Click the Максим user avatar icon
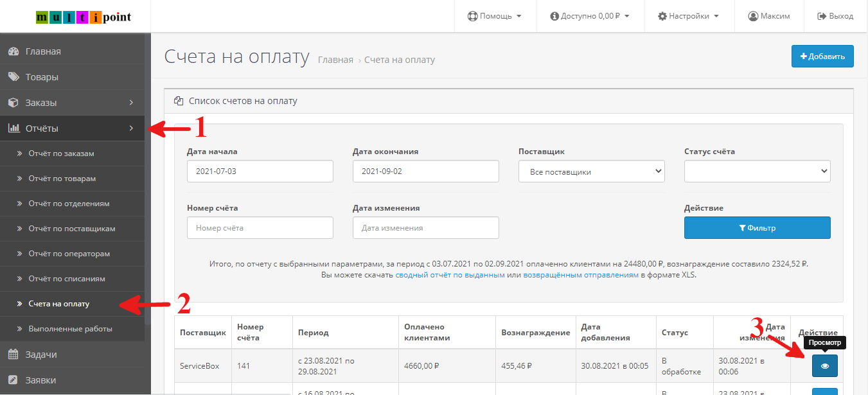The image size is (868, 395). point(753,16)
